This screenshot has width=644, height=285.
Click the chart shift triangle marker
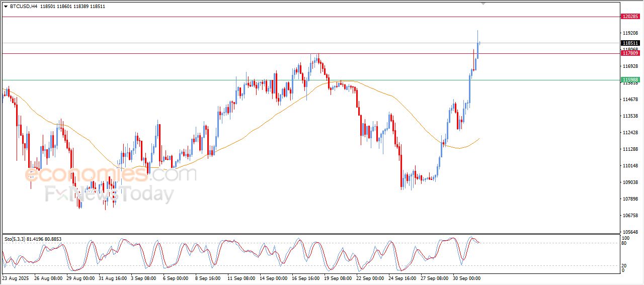pyautogui.click(x=484, y=4)
